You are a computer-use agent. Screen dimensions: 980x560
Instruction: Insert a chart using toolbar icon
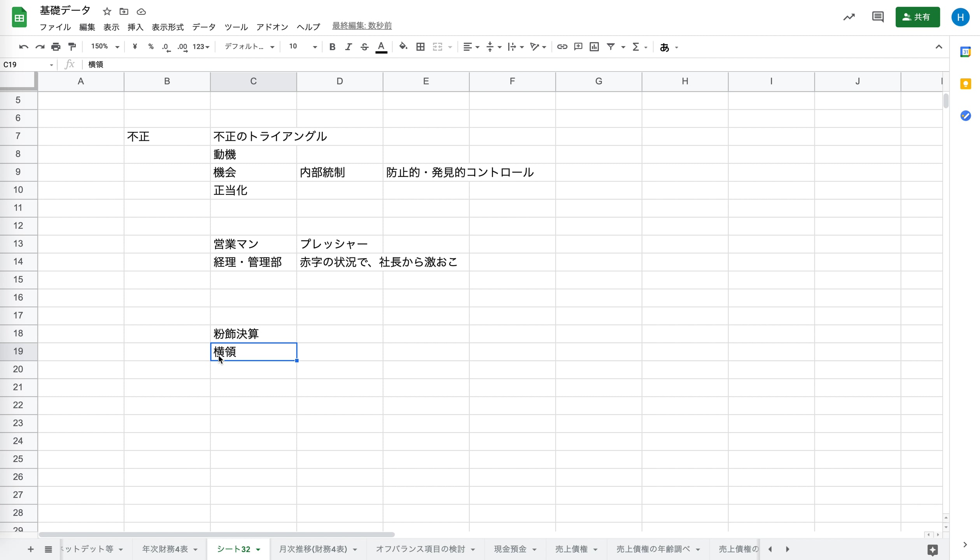594,47
